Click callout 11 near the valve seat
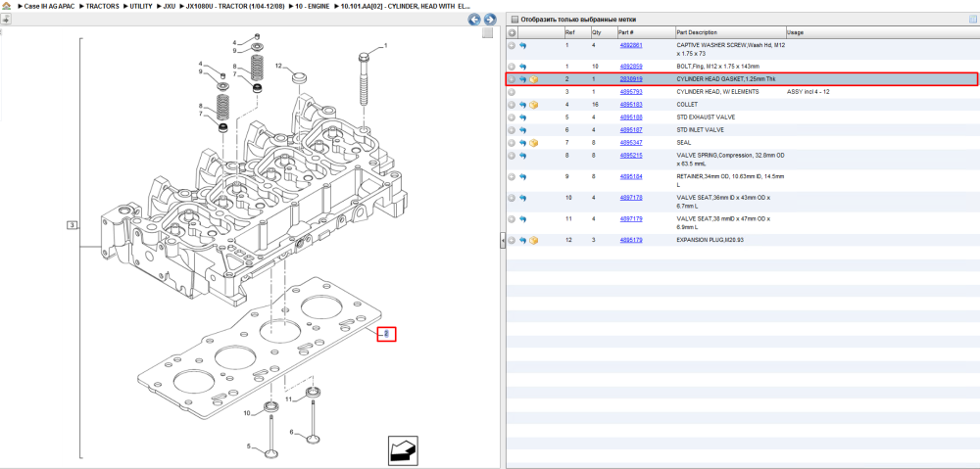 289,399
